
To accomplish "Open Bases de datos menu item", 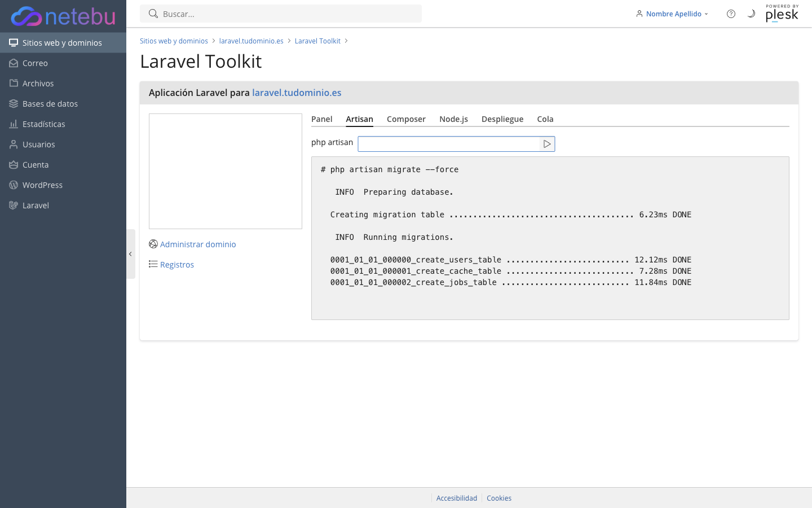I will click(x=63, y=104).
